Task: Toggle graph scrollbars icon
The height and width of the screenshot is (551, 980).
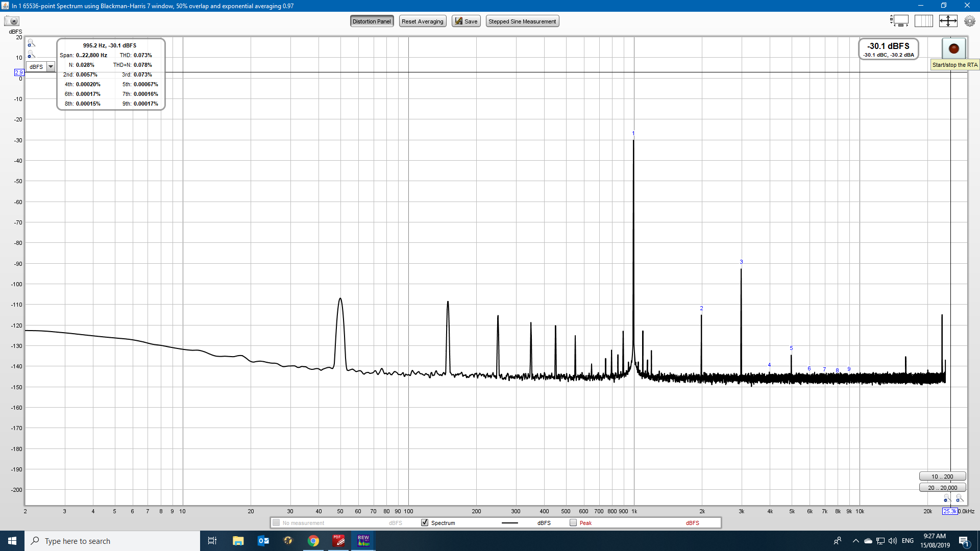Action: click(899, 21)
